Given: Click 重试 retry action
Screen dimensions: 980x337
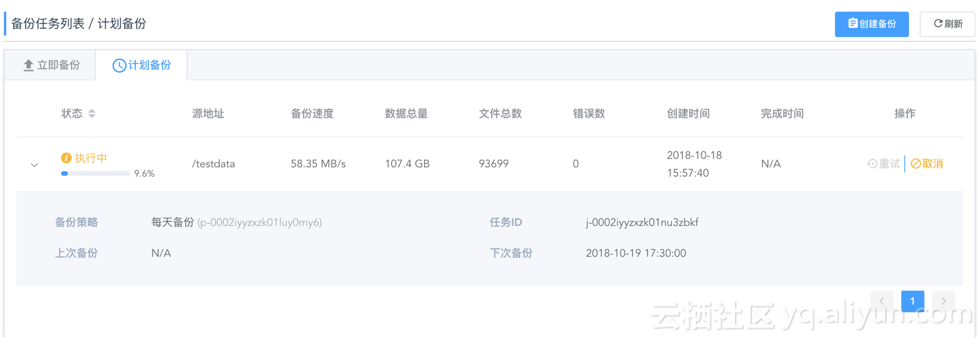Looking at the screenshot, I should pyautogui.click(x=884, y=164).
